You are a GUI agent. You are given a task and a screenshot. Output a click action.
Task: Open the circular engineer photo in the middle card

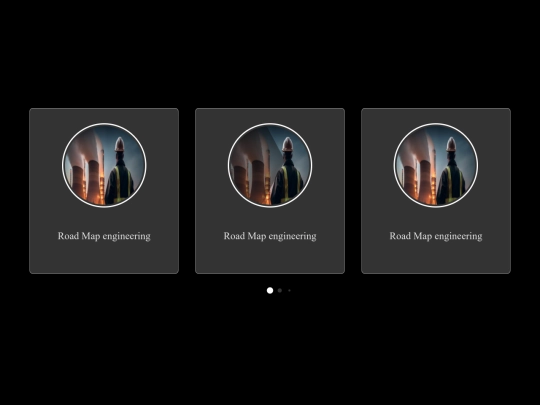(x=270, y=165)
